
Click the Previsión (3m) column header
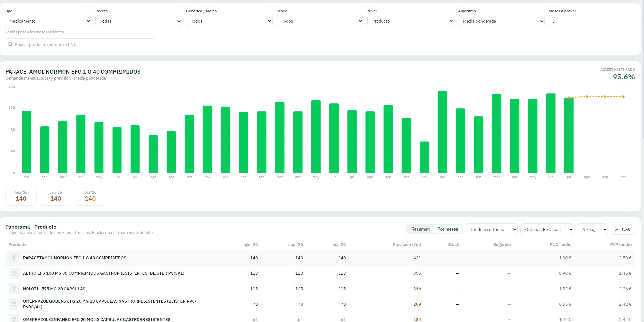pyautogui.click(x=407, y=245)
